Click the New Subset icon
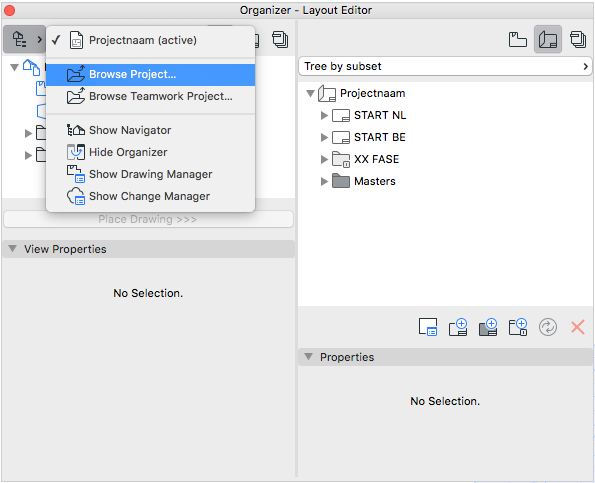This screenshot has width=595, height=483. [x=518, y=327]
